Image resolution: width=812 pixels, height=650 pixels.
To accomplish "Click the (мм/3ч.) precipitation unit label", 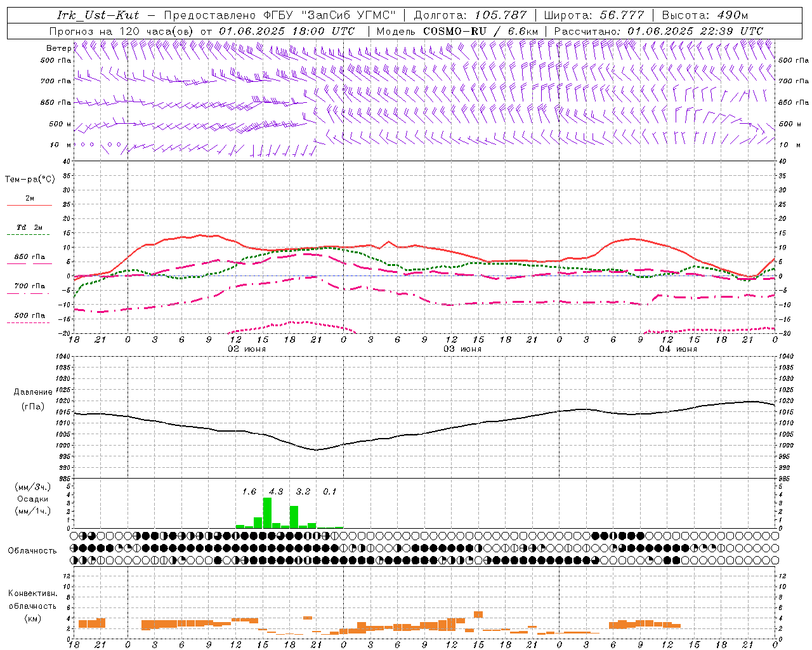I will (33, 487).
